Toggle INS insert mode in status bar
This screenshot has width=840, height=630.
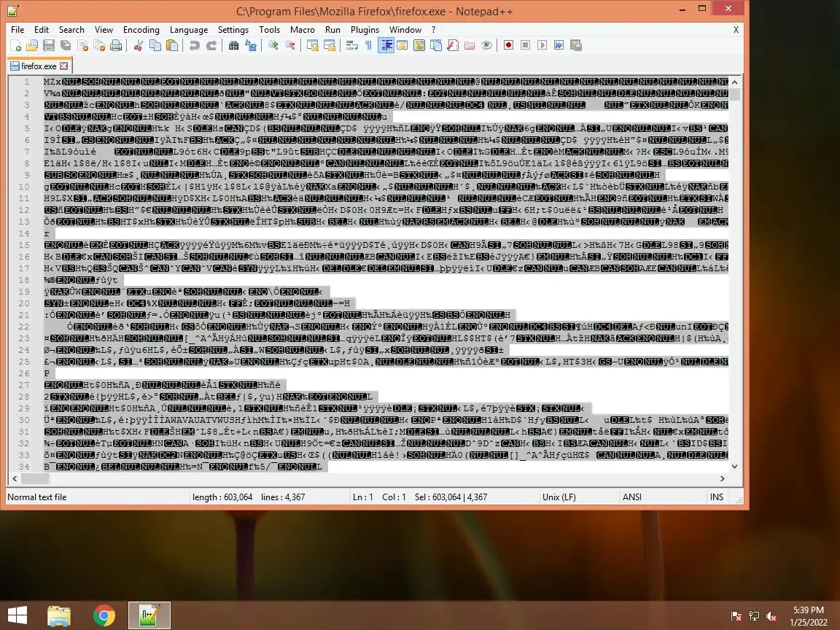[716, 497]
